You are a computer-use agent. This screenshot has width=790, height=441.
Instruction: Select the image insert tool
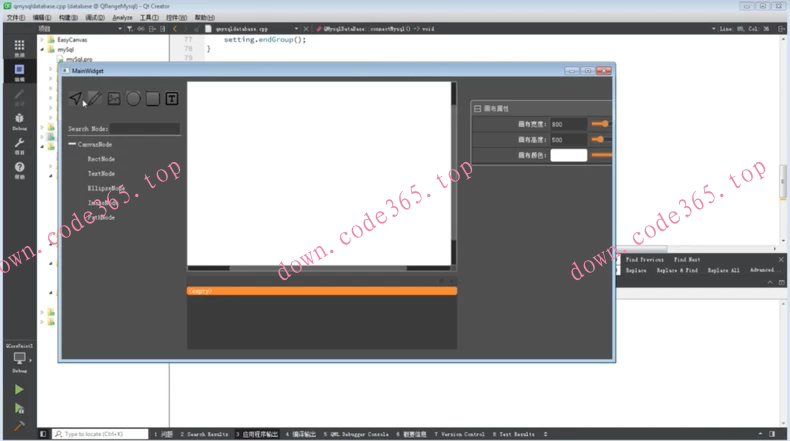114,98
